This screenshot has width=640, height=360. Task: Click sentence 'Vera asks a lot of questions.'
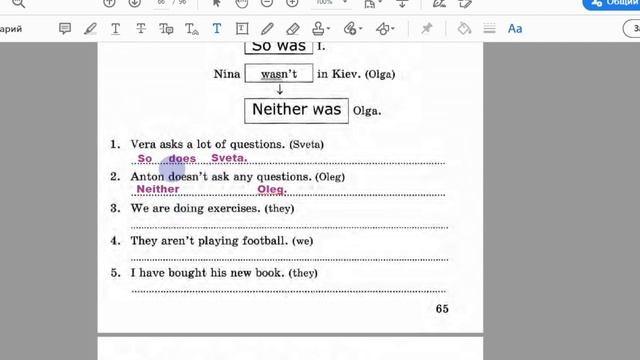click(208, 144)
